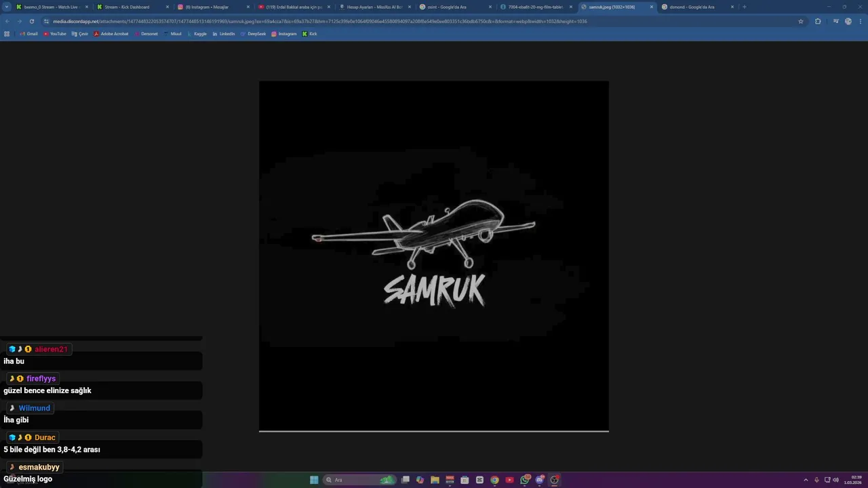Select username Durac in chat overlay
The width and height of the screenshot is (868, 488).
[x=45, y=438]
